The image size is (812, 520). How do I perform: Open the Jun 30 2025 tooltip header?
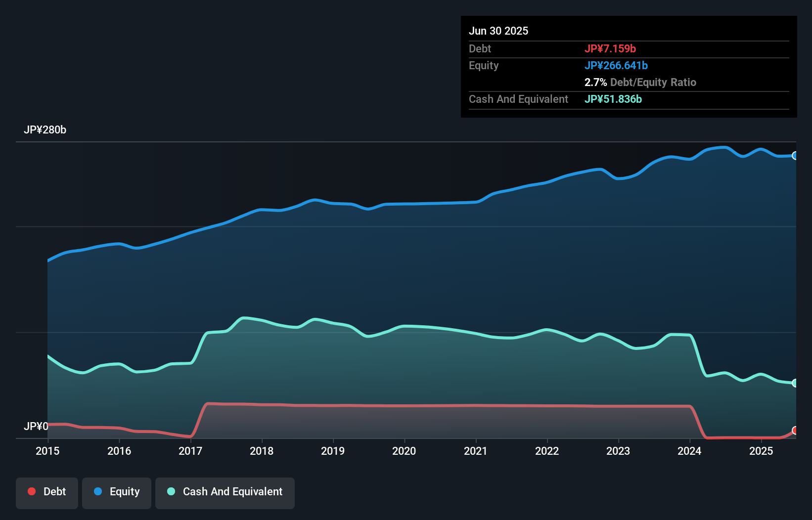(x=499, y=31)
